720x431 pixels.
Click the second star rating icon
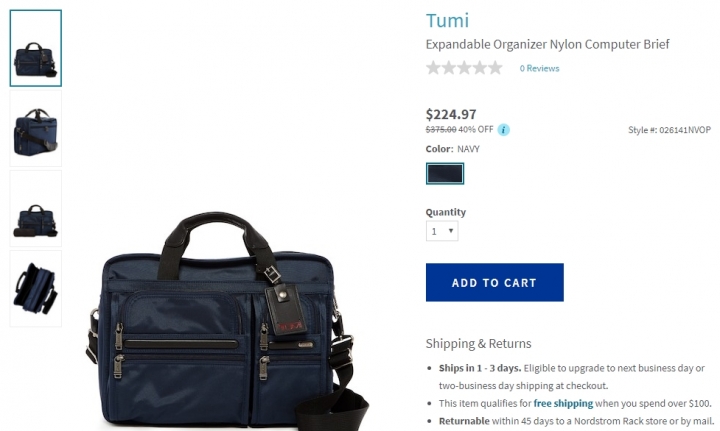[x=449, y=68]
